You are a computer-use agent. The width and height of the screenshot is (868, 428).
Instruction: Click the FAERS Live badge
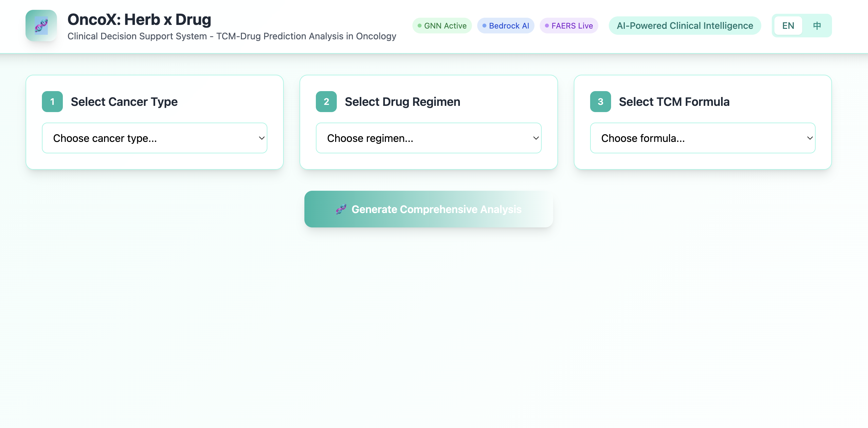point(569,26)
